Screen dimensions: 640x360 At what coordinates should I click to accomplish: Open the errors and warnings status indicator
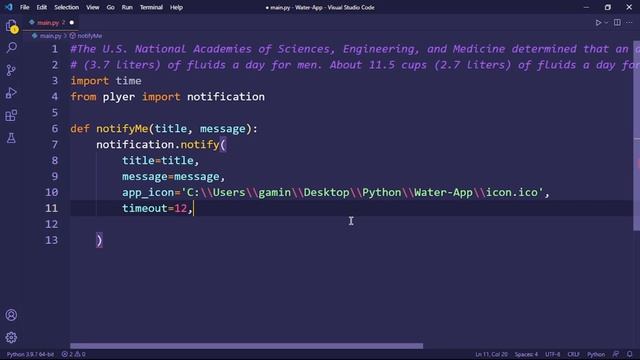coord(73,354)
